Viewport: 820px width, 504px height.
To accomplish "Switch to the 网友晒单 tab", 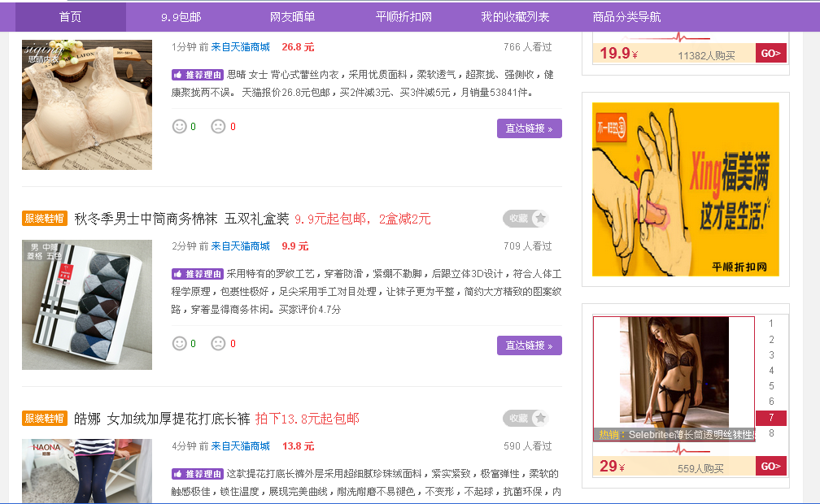I will (292, 17).
